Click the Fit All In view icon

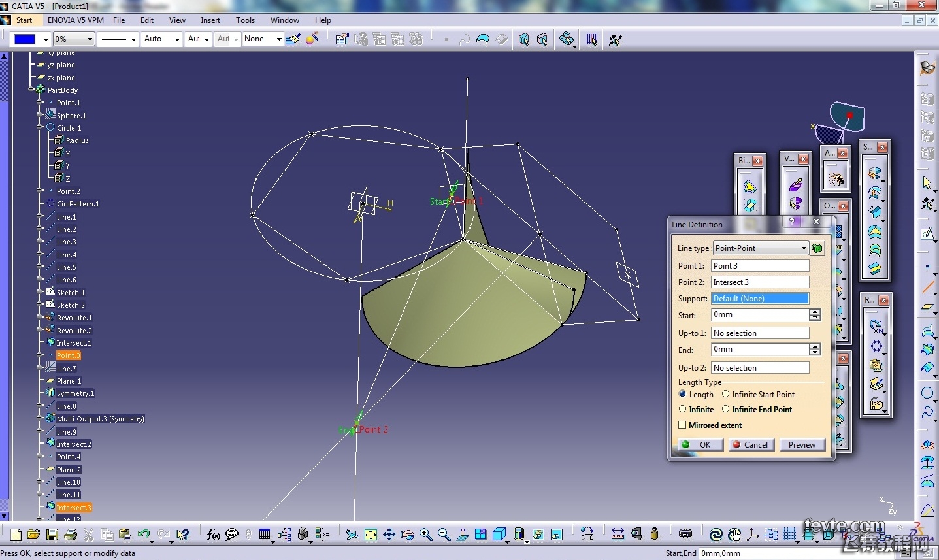pos(371,535)
